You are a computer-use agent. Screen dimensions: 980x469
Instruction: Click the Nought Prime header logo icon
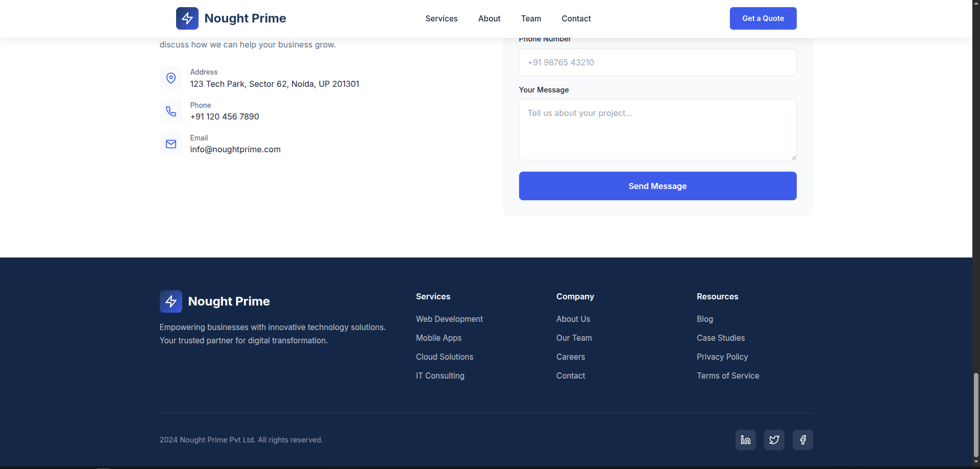click(187, 18)
